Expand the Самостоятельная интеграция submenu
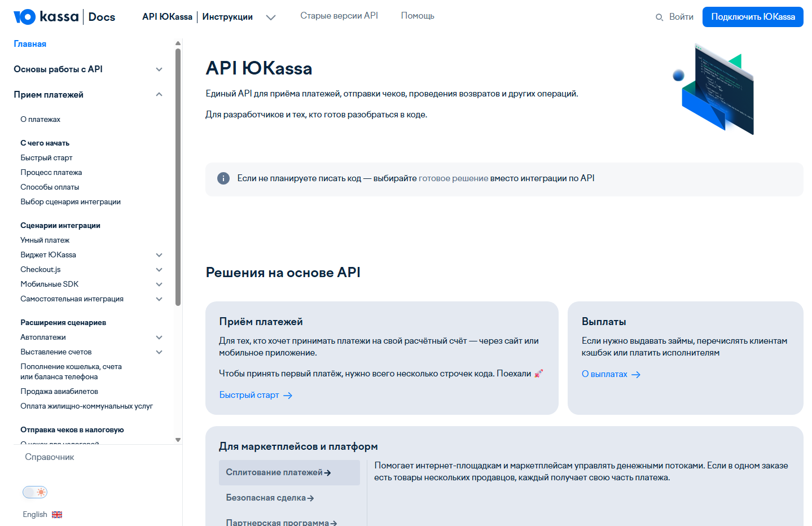Viewport: 812px width, 526px height. click(159, 299)
